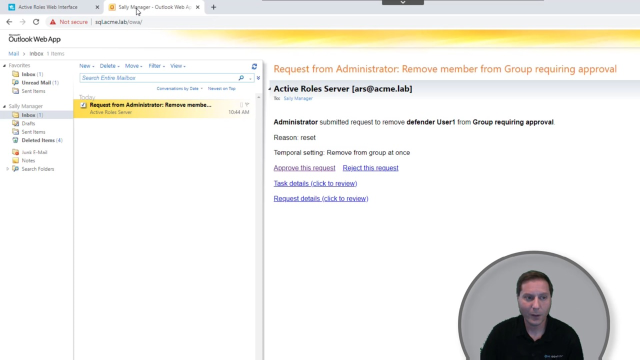Collapse the Sally Manager mailbox tree
This screenshot has width=640, height=360.
click(4, 106)
